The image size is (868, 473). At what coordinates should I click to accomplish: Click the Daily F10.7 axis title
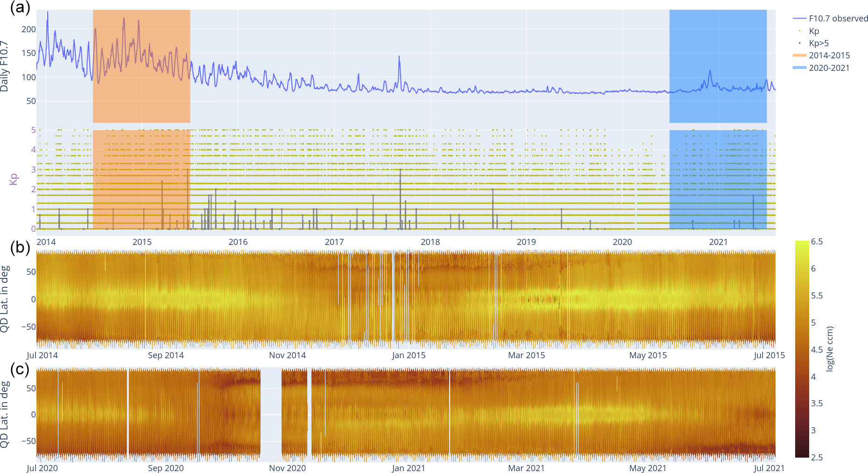click(x=5, y=66)
